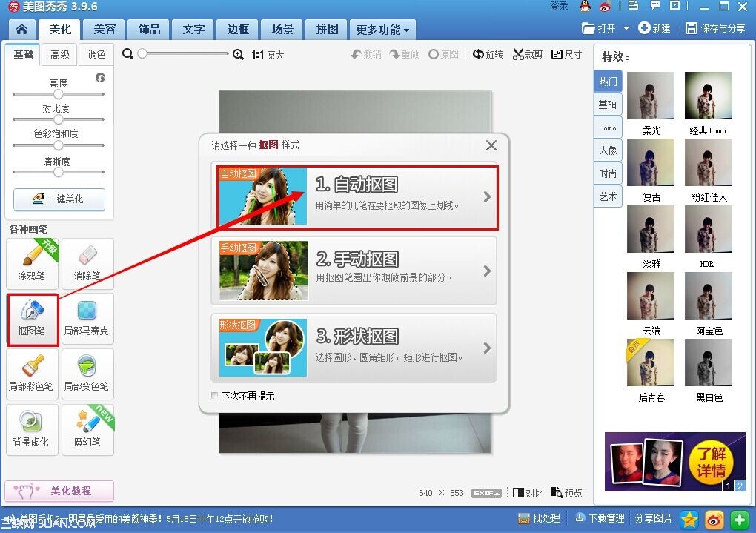Click the EXIF info badge
Image resolution: width=756 pixels, height=533 pixels.
(486, 493)
